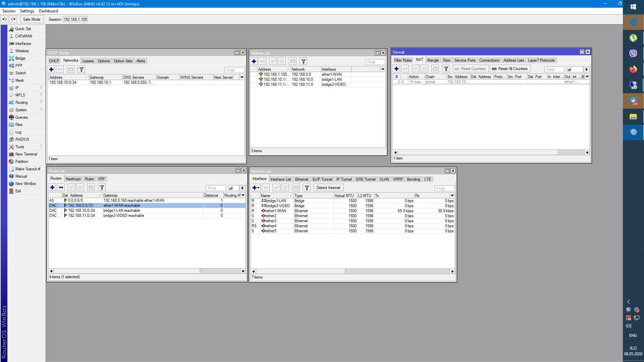This screenshot has width=644, height=362.
Task: Click the filter icon in Interface List window
Action: point(307,188)
